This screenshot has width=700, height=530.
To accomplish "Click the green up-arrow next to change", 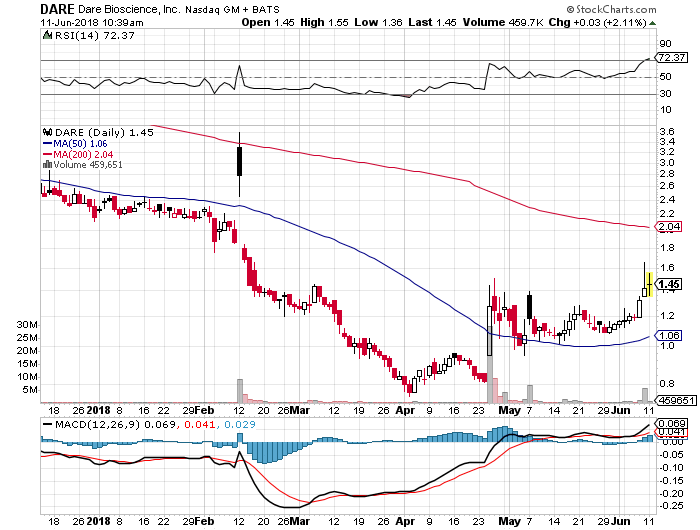I will click(x=652, y=23).
